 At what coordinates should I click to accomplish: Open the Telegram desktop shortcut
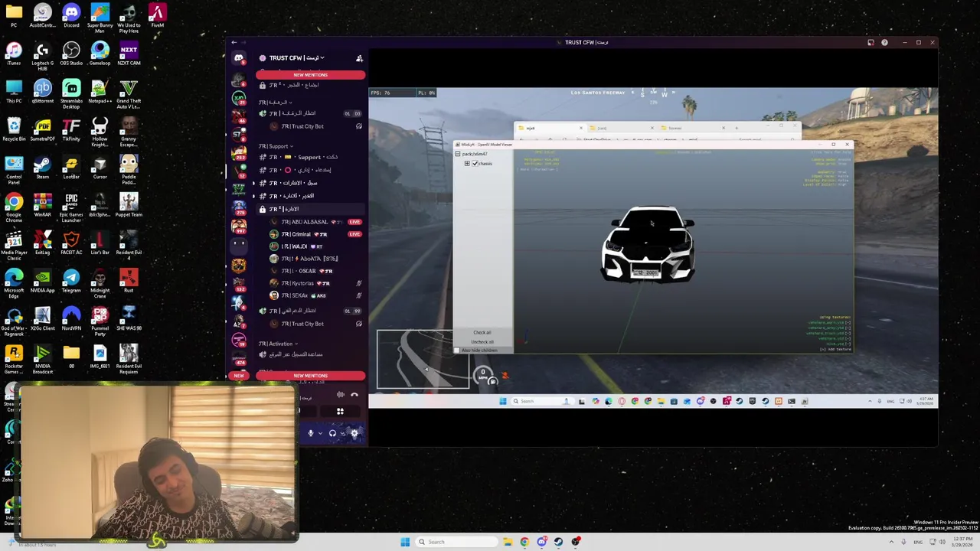click(x=71, y=281)
